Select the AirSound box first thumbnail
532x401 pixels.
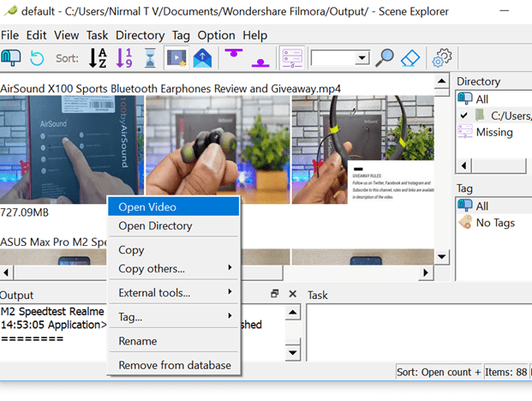pyautogui.click(x=72, y=149)
